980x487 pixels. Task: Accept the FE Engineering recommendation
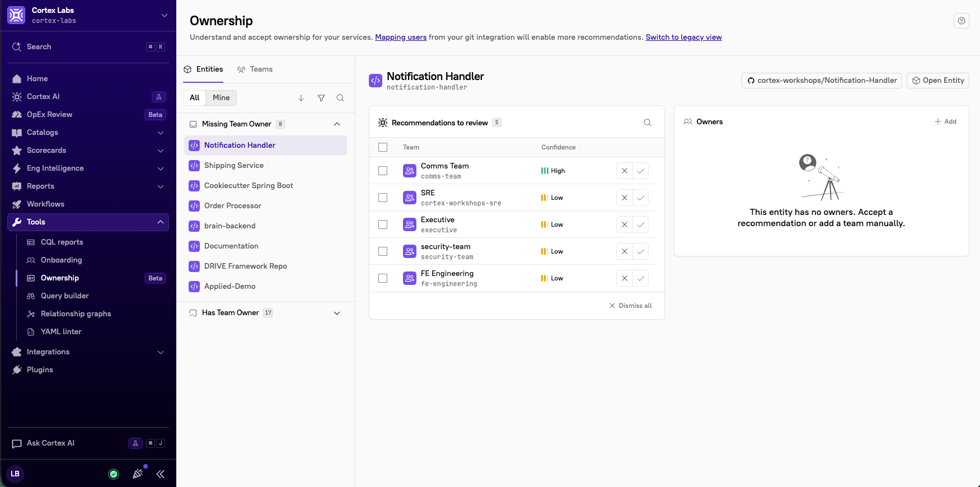click(641, 278)
